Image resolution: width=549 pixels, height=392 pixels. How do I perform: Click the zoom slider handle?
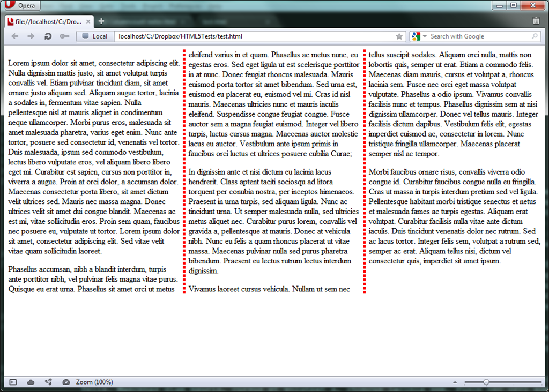pyautogui.click(x=486, y=382)
